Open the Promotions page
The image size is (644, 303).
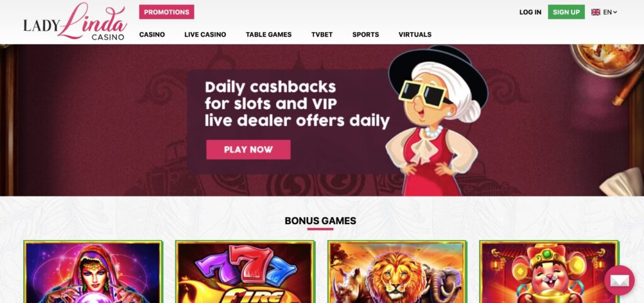[166, 12]
